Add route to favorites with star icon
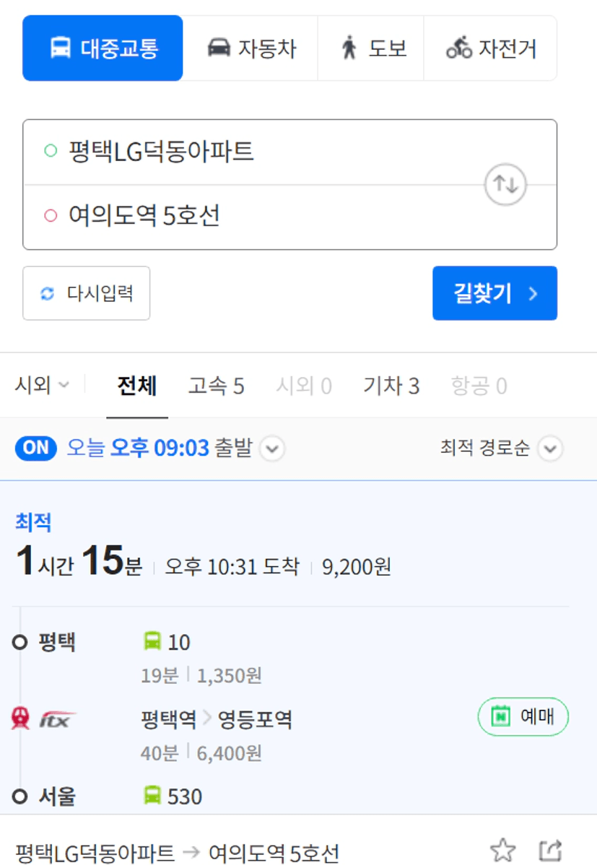 (x=502, y=851)
